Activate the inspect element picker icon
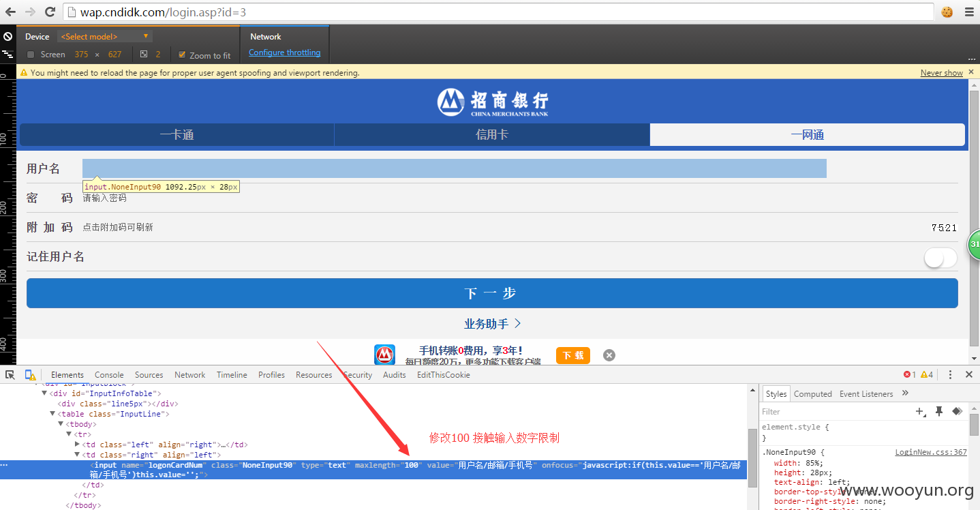This screenshot has height=510, width=980. point(10,374)
